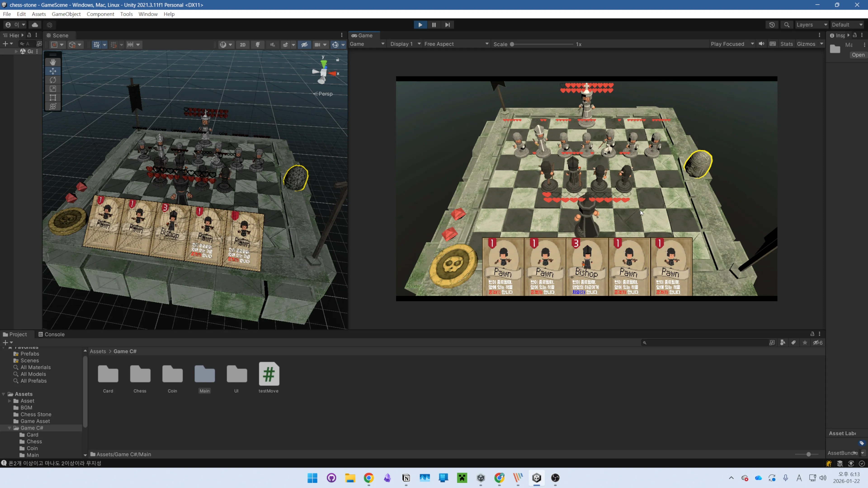Click the auto-generate lighting status icon
Viewport: 868px width, 488px height.
(851, 464)
